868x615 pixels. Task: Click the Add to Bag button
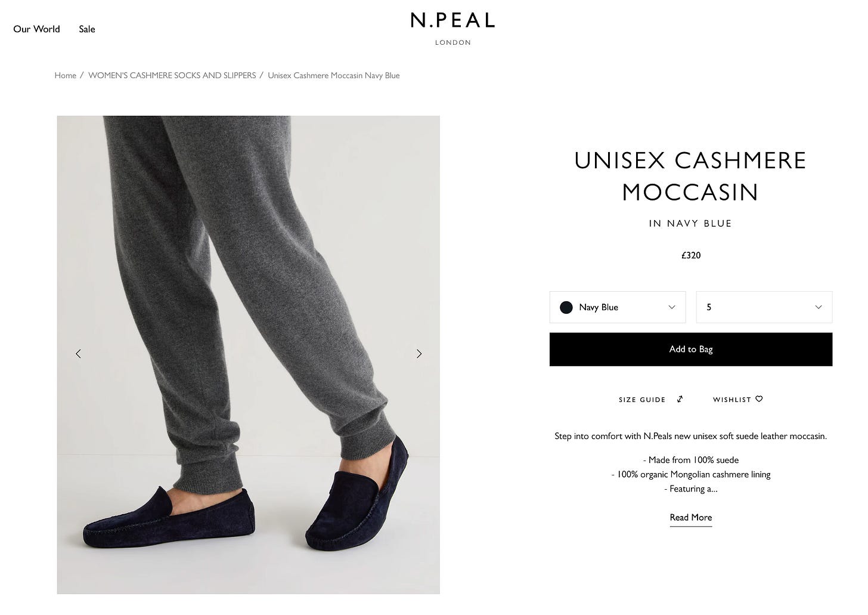click(690, 349)
